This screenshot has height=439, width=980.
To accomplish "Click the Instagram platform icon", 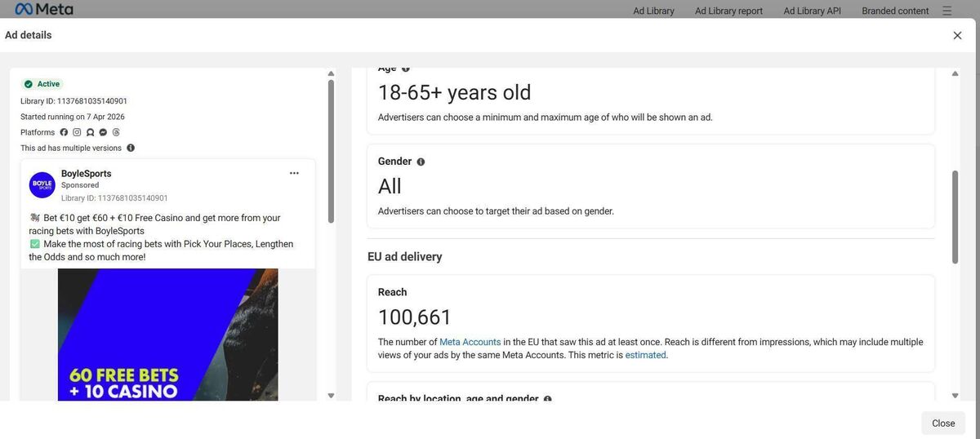I will tap(77, 132).
